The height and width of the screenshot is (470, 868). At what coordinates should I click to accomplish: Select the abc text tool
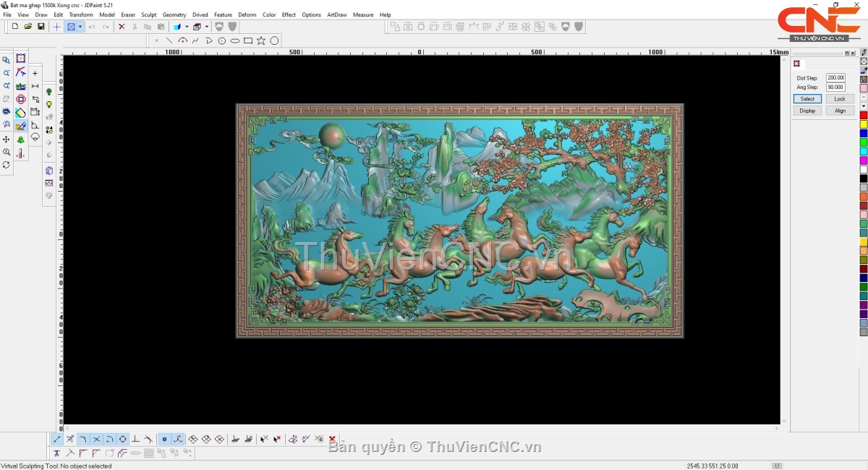point(20,86)
